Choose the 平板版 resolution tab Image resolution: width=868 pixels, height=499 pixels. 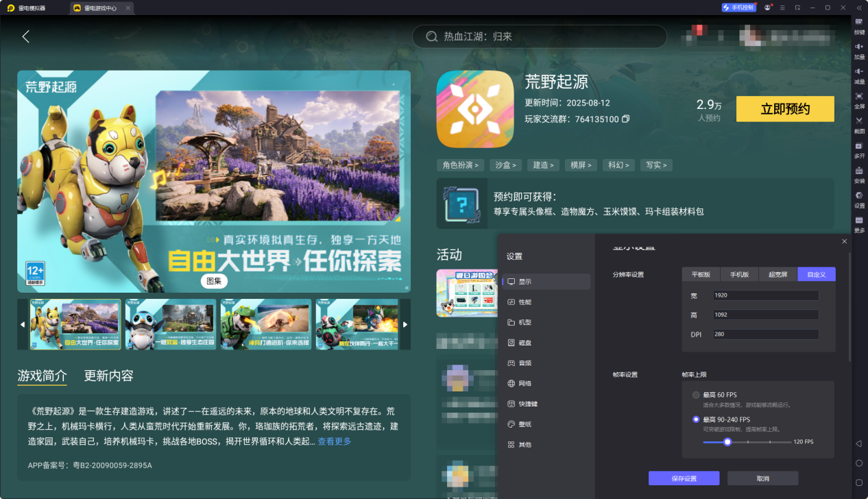[x=701, y=274]
